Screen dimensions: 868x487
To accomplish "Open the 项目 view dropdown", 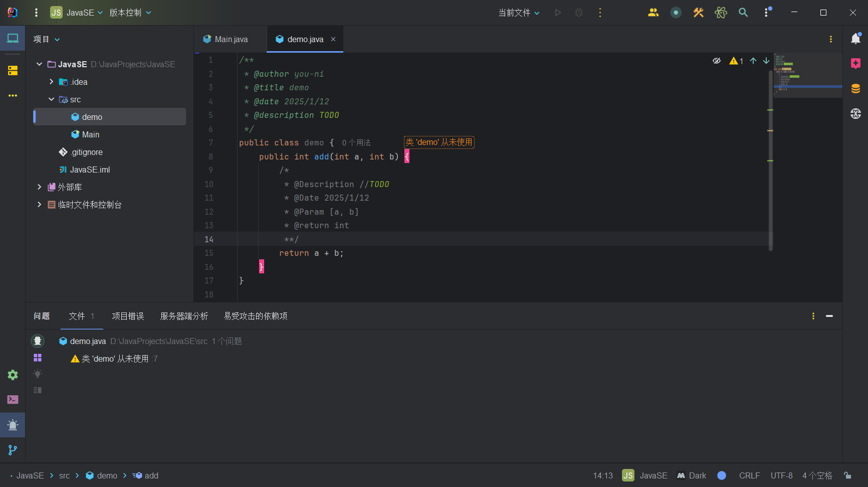I will click(x=47, y=39).
